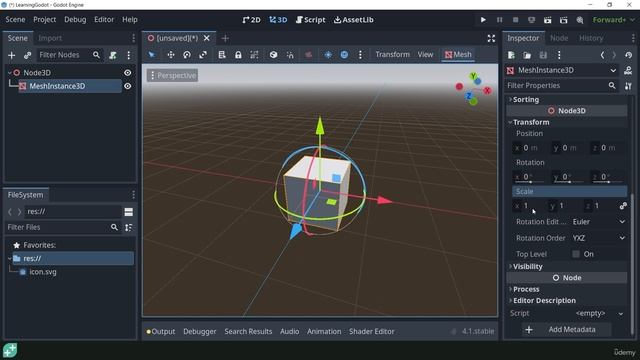Open the Forward+ renderer dropdown
The image size is (640, 360).
click(614, 20)
